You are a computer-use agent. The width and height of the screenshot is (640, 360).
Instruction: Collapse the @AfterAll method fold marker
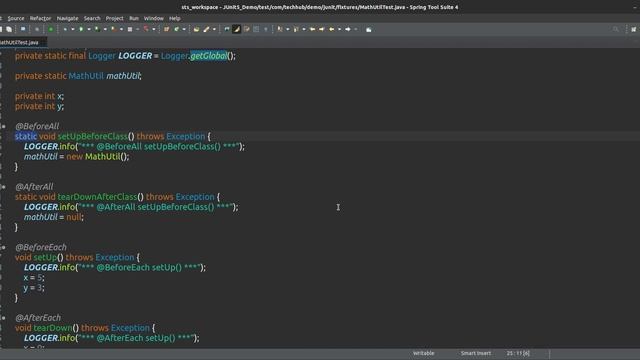pyautogui.click(x=3, y=187)
